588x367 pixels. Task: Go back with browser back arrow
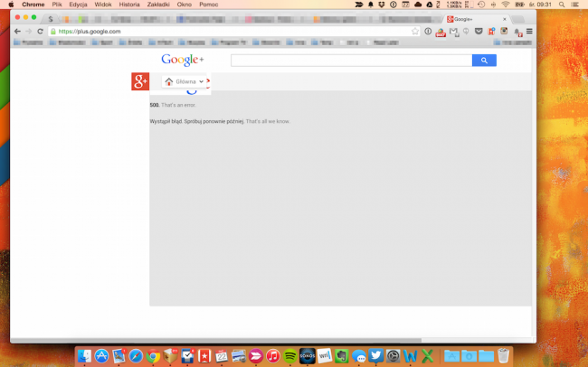[x=17, y=32]
